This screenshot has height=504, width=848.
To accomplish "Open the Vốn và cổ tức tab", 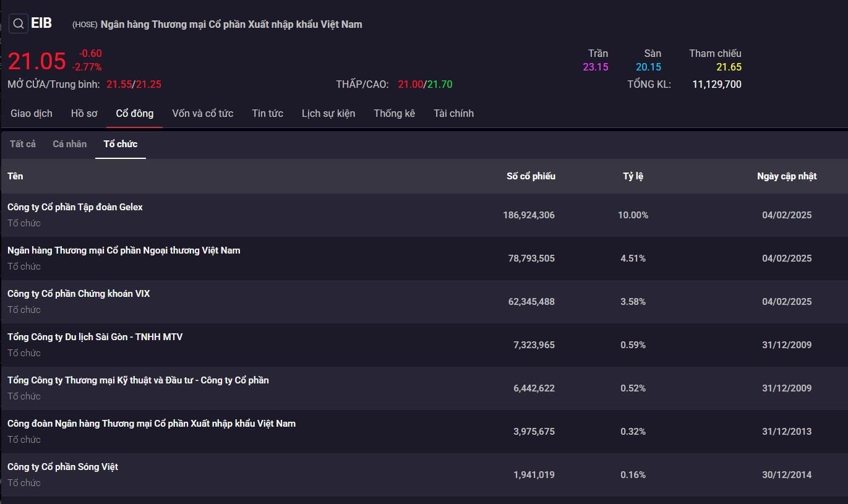I will click(x=203, y=113).
